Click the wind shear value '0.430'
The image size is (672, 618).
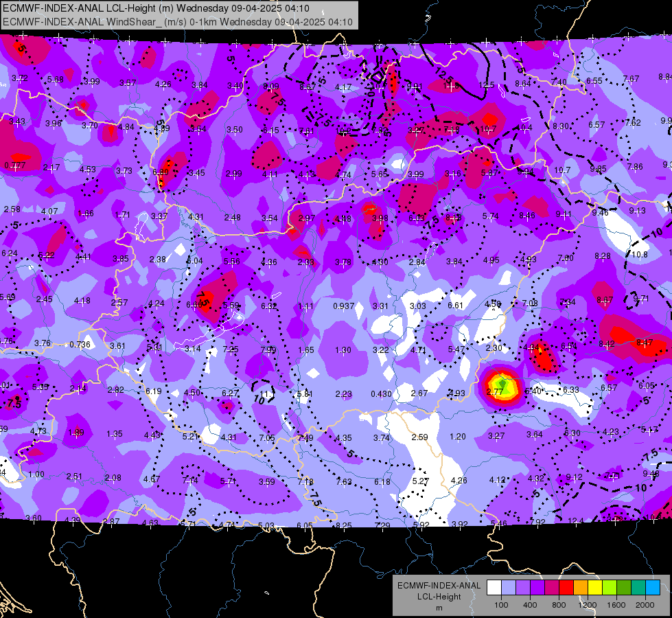point(381,393)
